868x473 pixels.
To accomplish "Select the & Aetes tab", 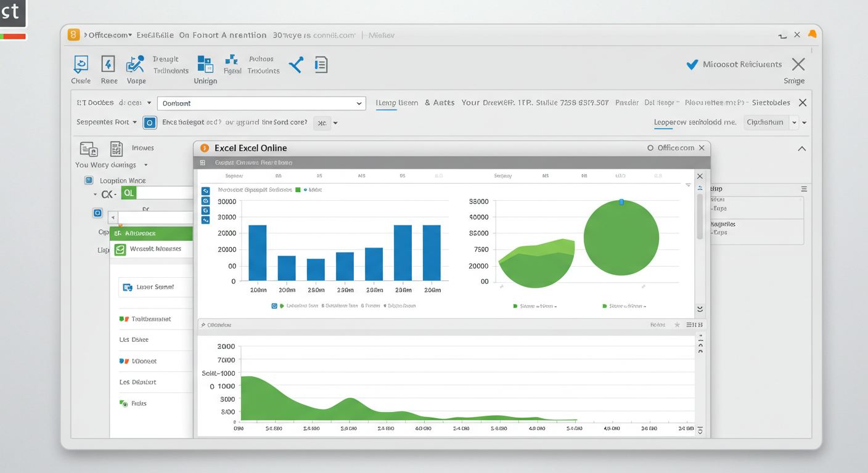I will tap(440, 103).
